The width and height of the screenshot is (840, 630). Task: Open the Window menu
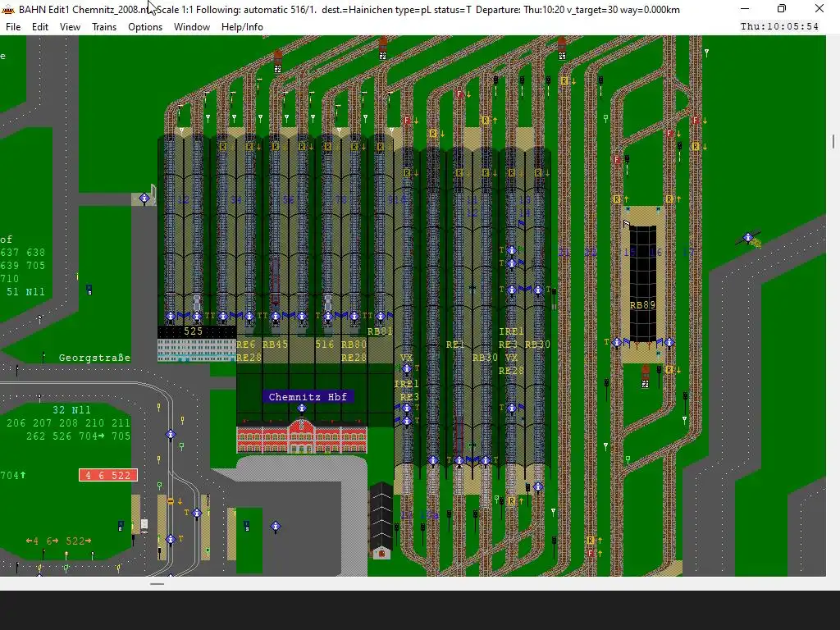click(192, 27)
